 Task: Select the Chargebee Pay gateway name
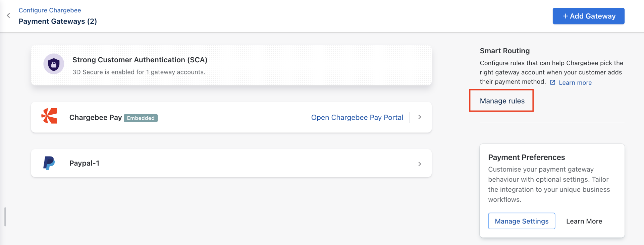(x=95, y=117)
